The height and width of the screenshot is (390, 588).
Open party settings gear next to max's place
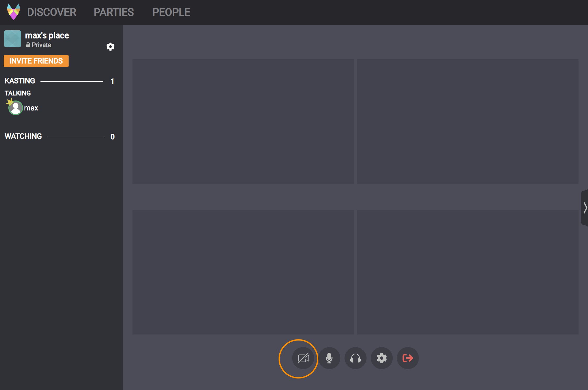click(x=110, y=47)
